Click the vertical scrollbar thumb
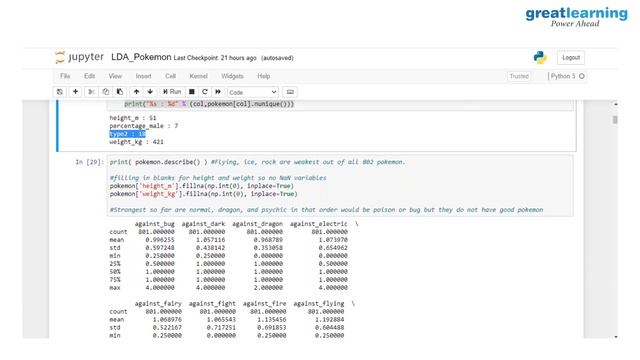 pos(616,120)
